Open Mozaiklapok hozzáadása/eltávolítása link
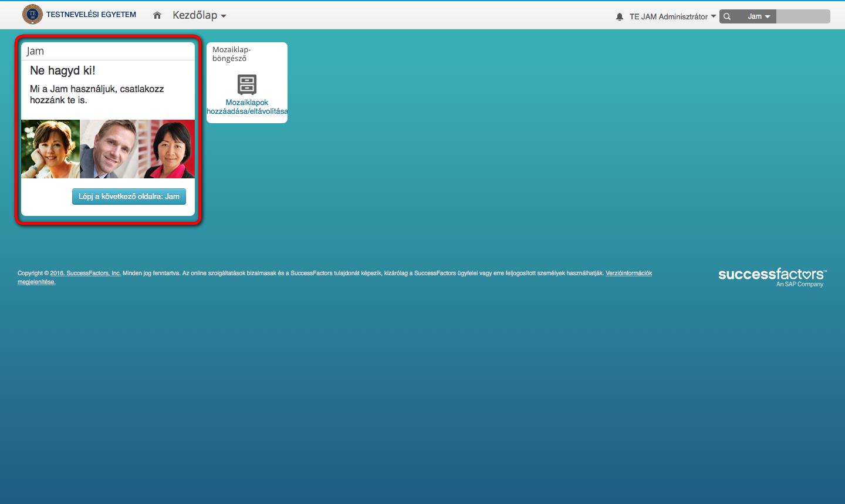 tap(247, 107)
